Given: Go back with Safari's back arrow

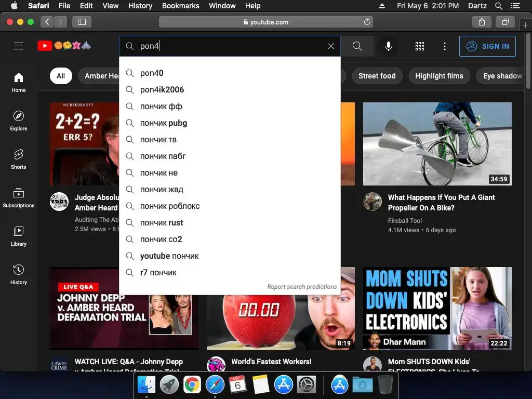Looking at the screenshot, I should (x=47, y=22).
